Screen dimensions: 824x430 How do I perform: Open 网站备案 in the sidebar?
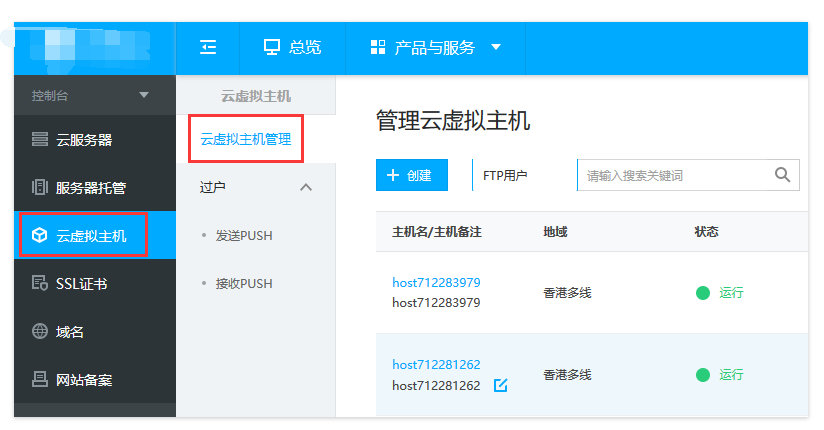click(84, 380)
